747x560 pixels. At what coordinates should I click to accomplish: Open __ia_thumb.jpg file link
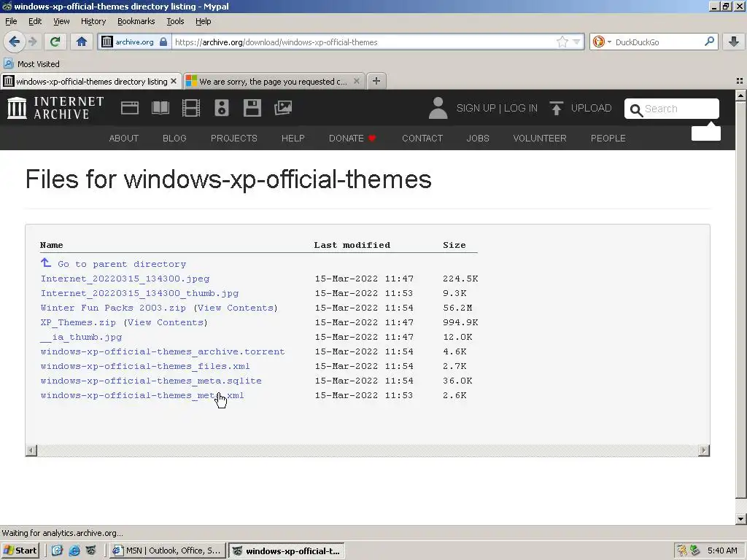(81, 337)
